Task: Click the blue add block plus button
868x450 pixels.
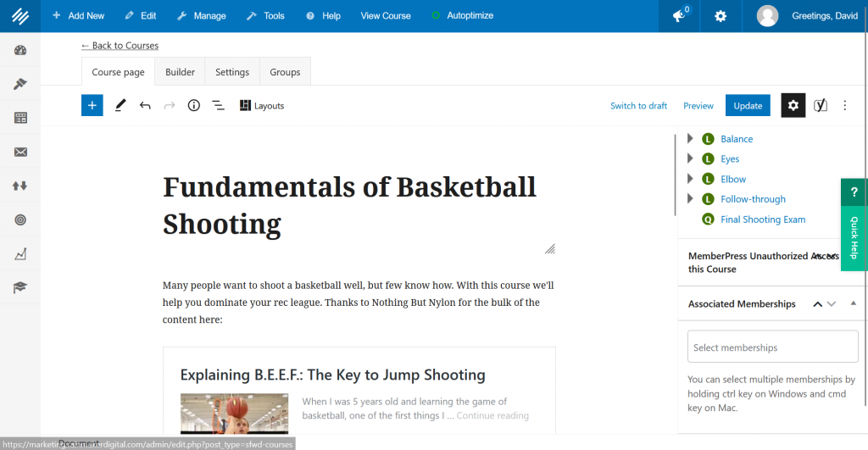Action: [x=92, y=106]
